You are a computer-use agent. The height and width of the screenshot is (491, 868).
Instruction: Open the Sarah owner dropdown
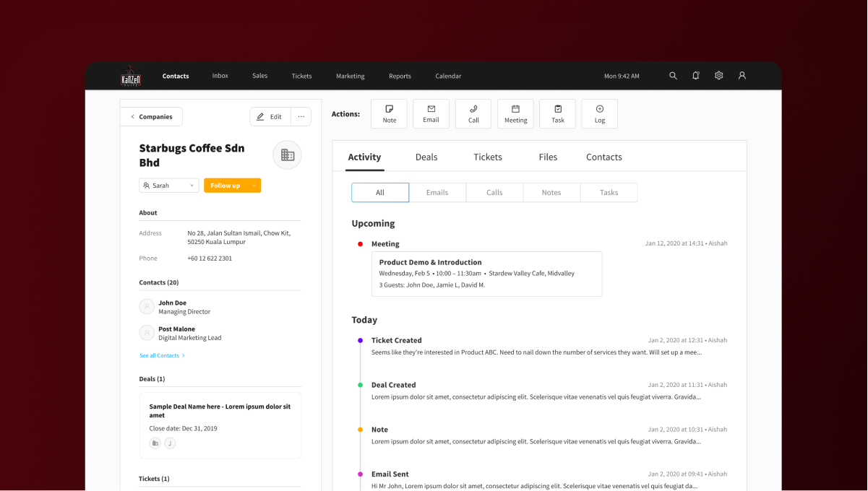(169, 186)
